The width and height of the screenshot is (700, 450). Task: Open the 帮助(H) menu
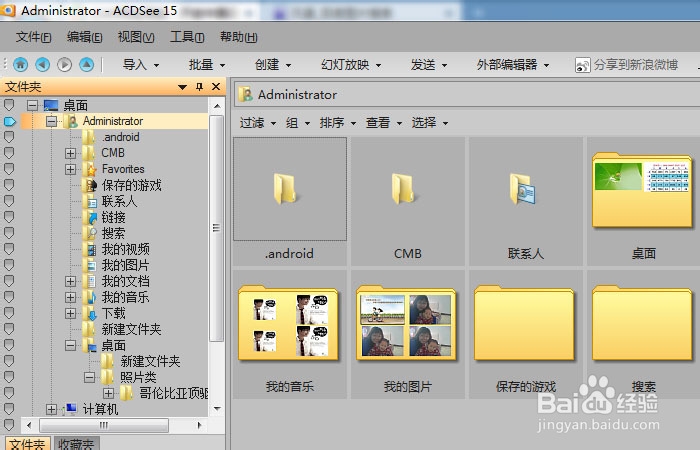point(238,37)
